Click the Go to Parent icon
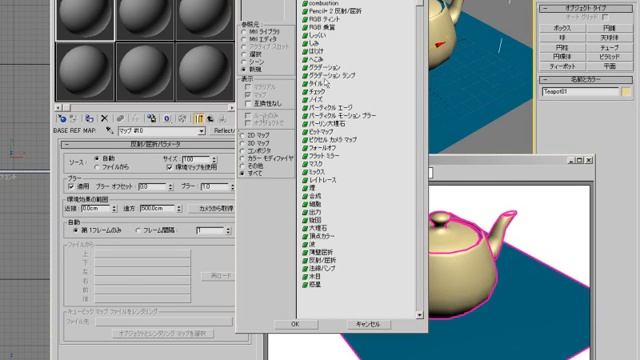 [211, 118]
